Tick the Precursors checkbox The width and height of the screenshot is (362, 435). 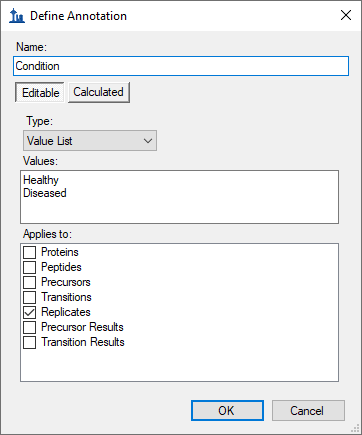[x=29, y=282]
